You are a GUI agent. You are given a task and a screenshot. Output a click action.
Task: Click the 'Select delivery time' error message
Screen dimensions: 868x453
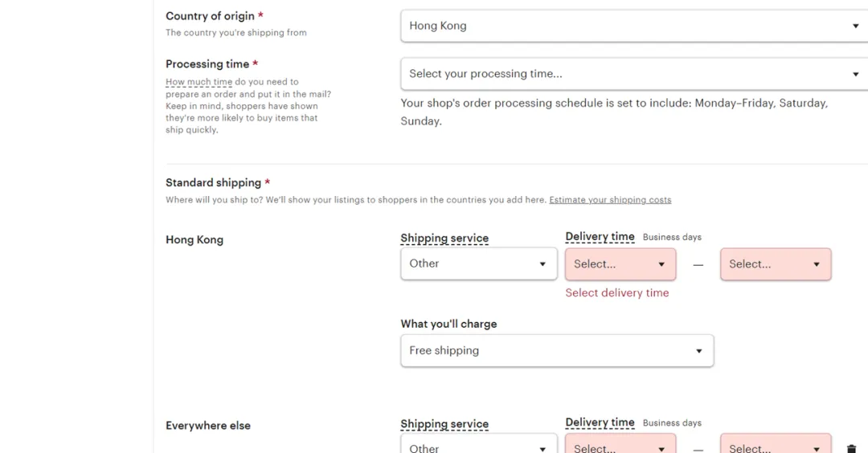616,293
